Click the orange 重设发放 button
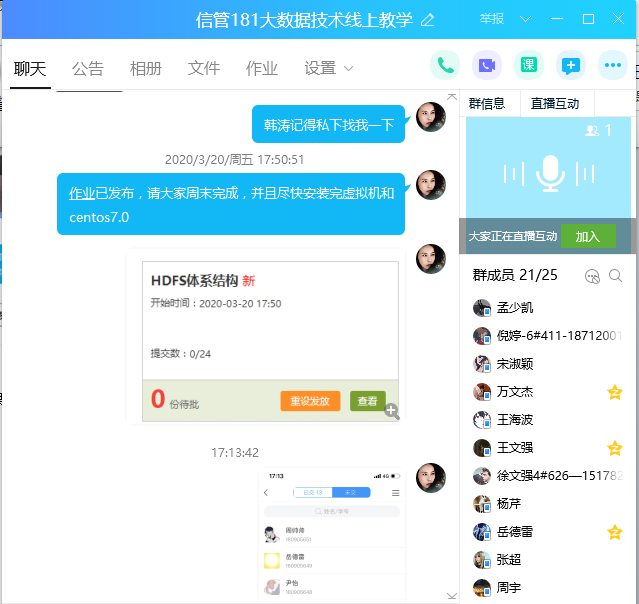This screenshot has width=639, height=604. point(310,401)
